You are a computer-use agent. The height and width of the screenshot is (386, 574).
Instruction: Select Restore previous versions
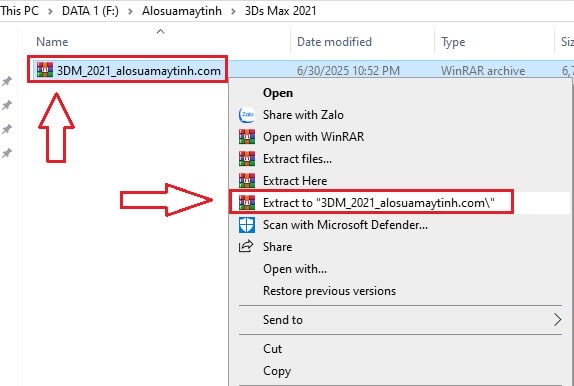pyautogui.click(x=329, y=291)
